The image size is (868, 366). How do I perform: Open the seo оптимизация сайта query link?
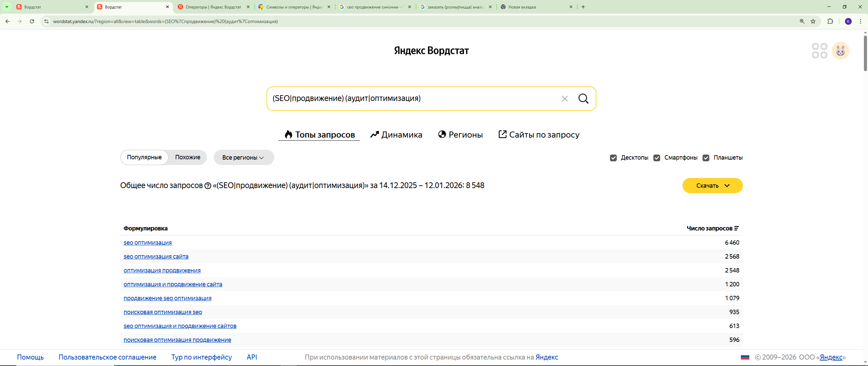(156, 257)
